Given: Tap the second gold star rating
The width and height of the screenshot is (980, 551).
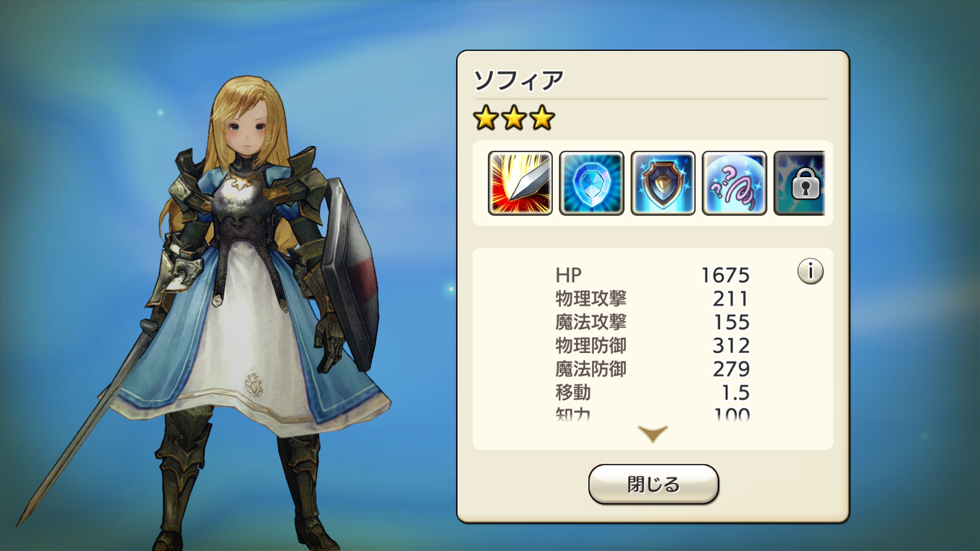Looking at the screenshot, I should (x=514, y=118).
